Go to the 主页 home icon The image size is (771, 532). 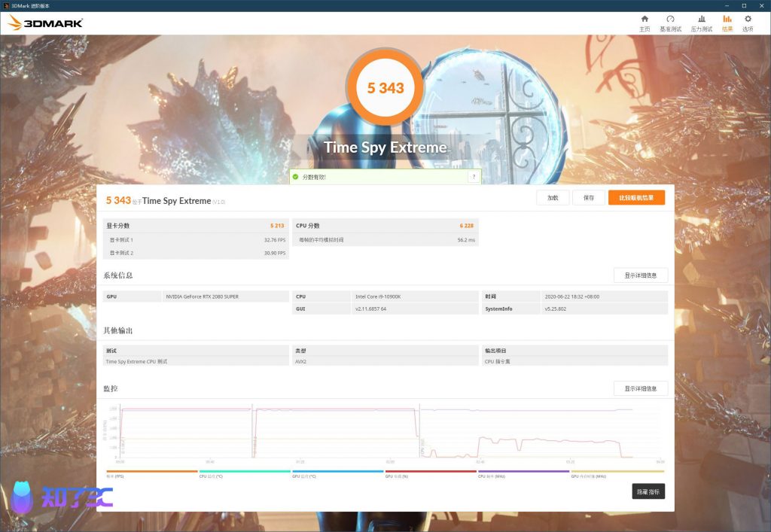tap(645, 23)
